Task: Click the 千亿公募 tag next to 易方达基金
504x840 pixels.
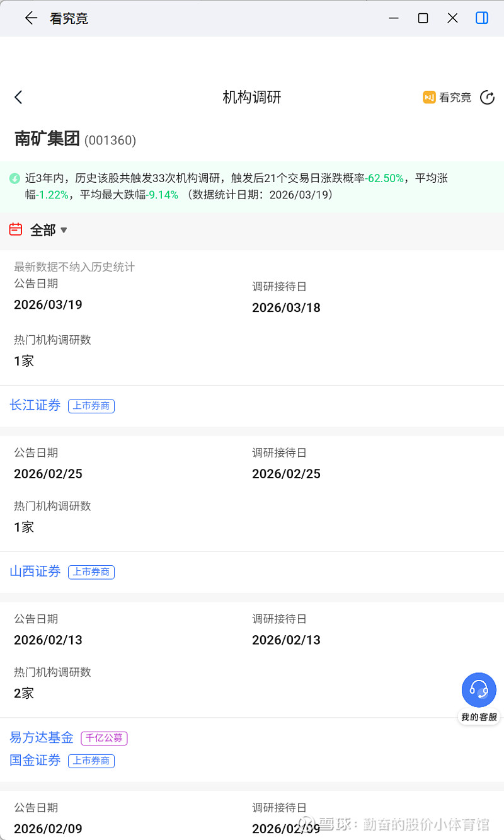Action: pos(104,738)
